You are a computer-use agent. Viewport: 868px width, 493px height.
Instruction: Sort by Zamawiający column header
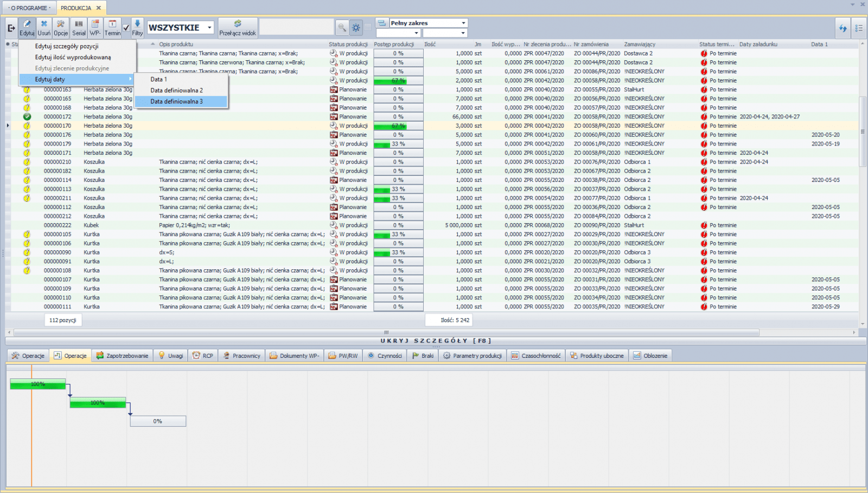(640, 45)
